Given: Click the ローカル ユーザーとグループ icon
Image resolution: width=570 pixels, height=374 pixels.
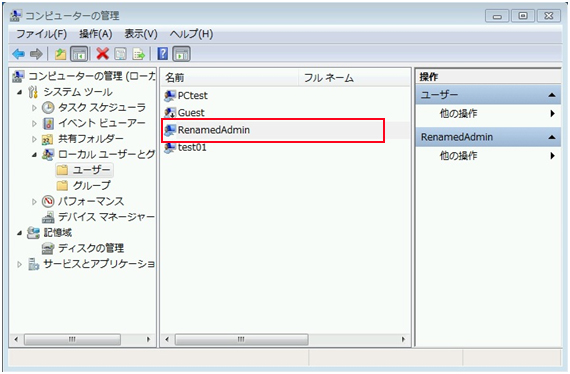Looking at the screenshot, I should (48, 154).
